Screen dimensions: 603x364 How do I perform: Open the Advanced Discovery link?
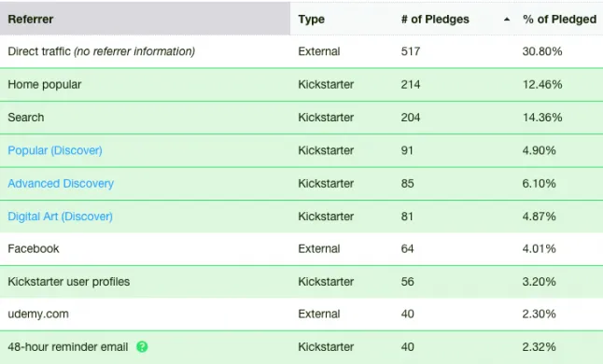[61, 183]
